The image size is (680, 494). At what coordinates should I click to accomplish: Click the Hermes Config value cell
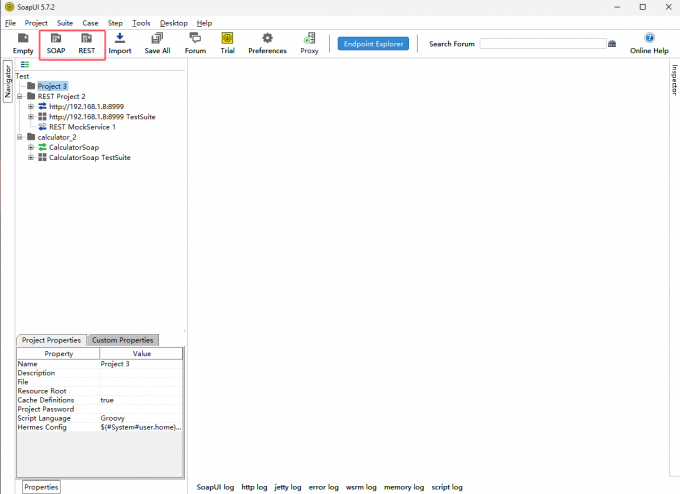click(141, 427)
